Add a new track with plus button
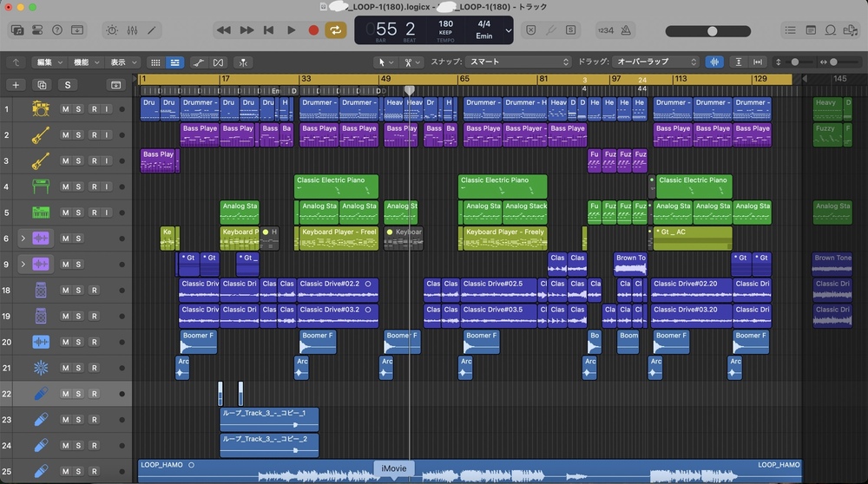 [x=15, y=85]
